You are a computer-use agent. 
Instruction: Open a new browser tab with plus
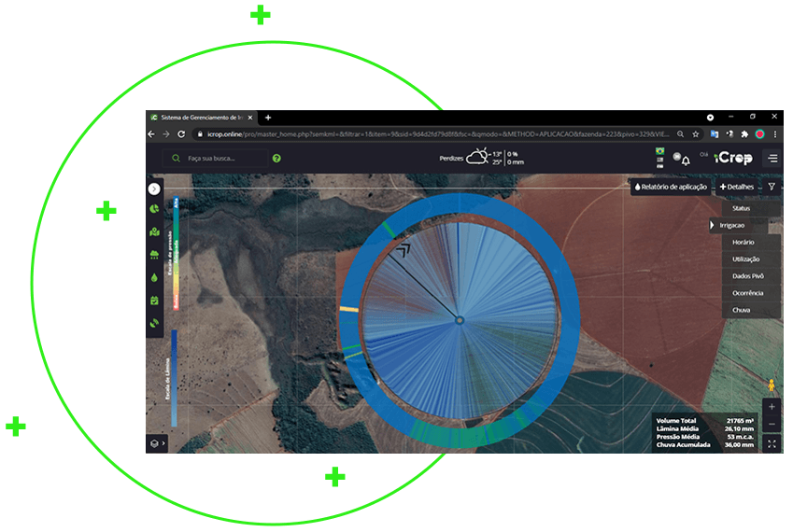(x=268, y=118)
